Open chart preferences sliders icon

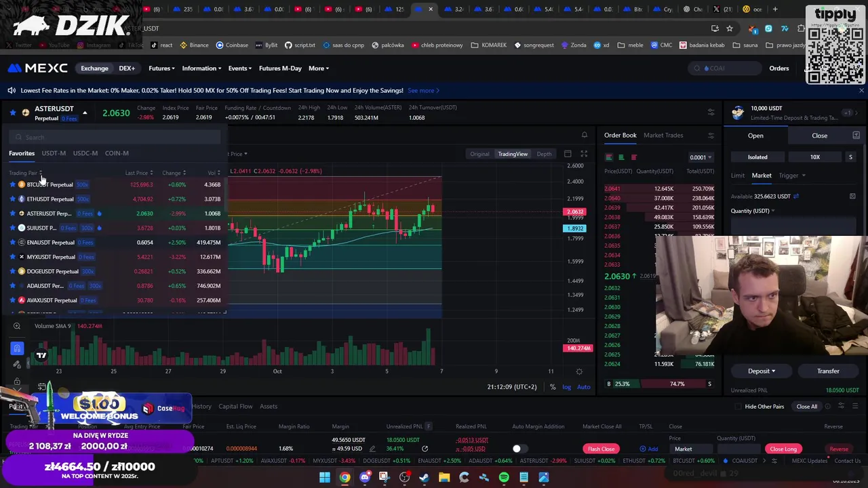[711, 113]
